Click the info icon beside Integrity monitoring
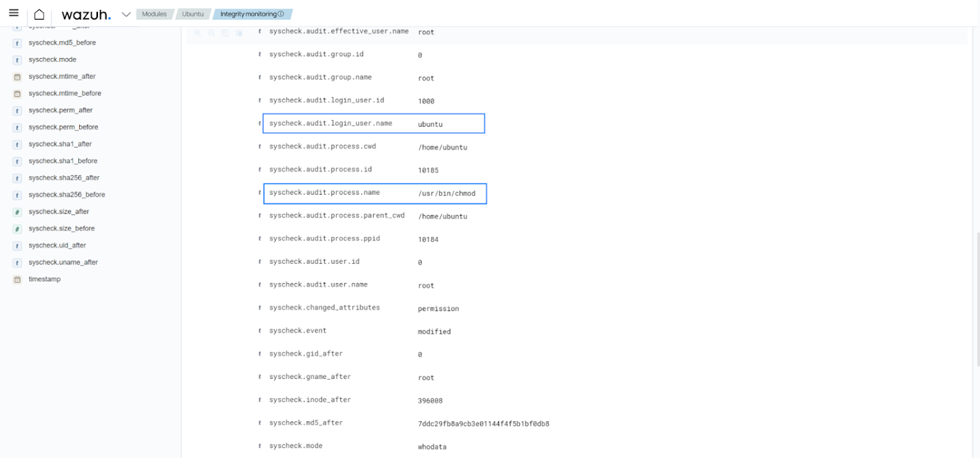 tap(281, 14)
